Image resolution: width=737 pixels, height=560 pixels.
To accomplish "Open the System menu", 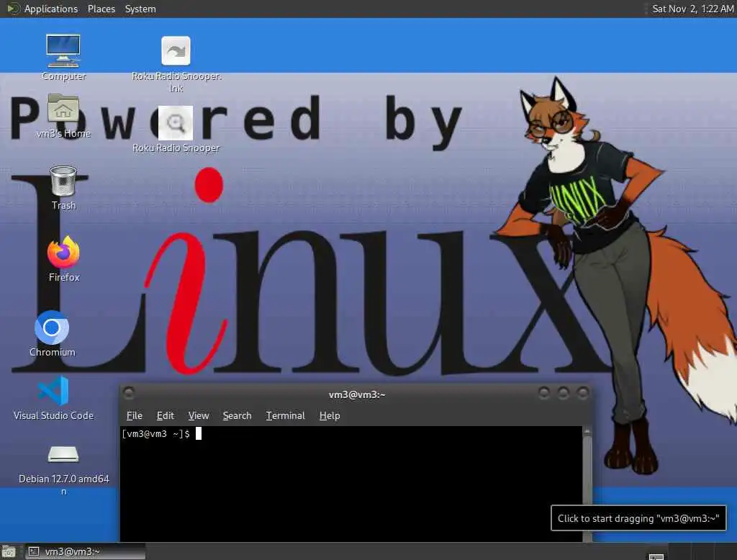I will [140, 9].
